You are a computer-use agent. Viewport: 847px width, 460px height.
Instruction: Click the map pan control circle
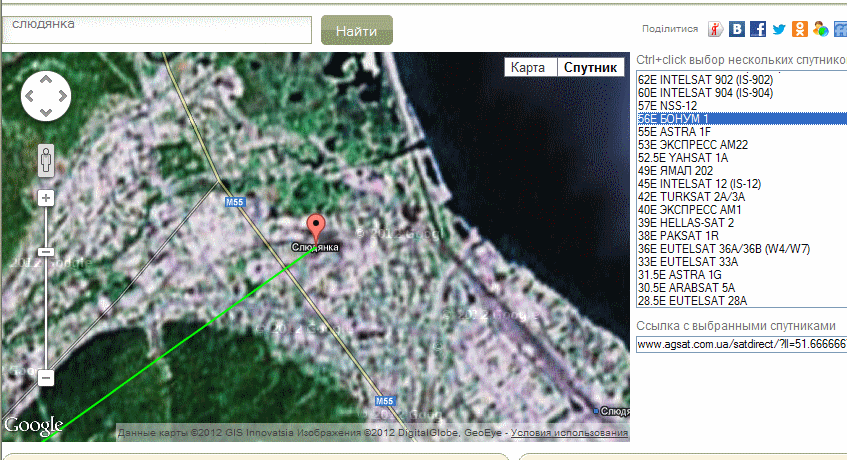point(46,96)
